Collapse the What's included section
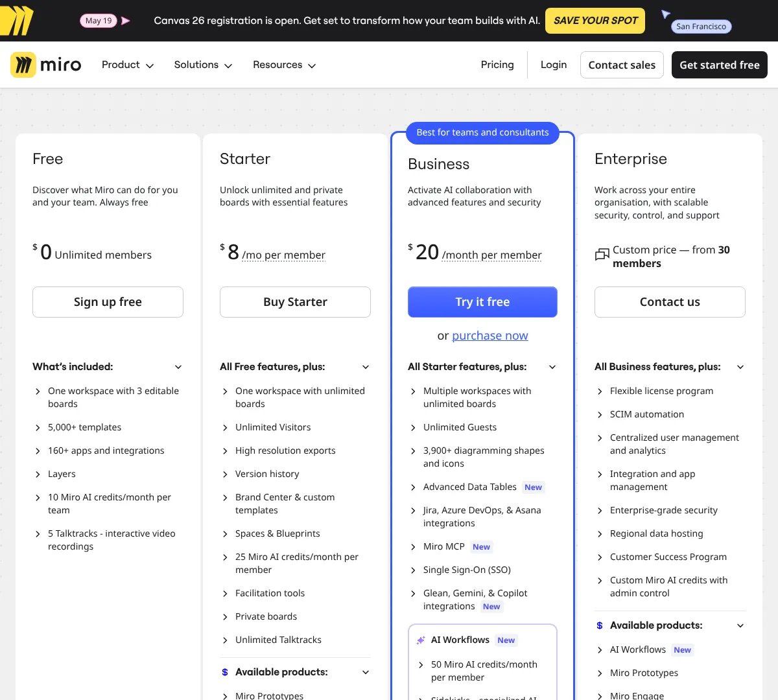 pyautogui.click(x=108, y=367)
